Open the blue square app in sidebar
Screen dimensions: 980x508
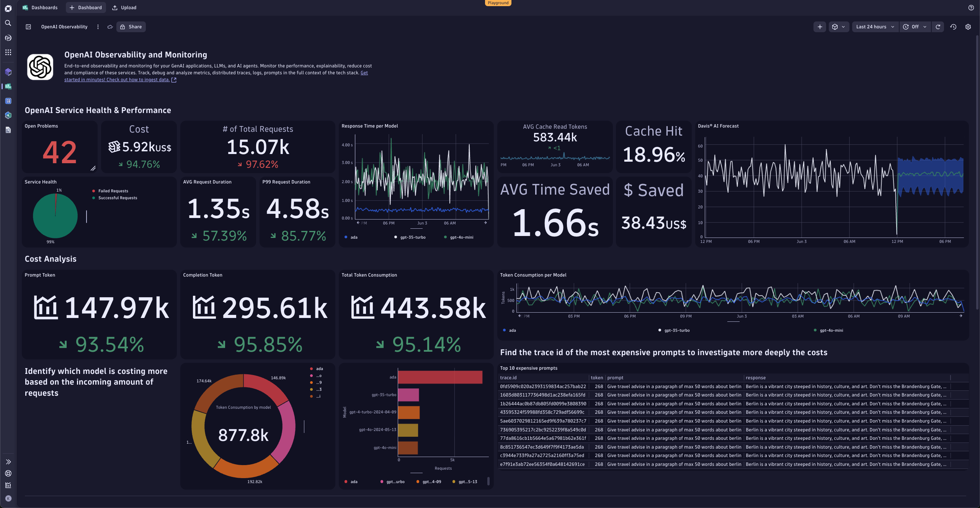click(8, 101)
